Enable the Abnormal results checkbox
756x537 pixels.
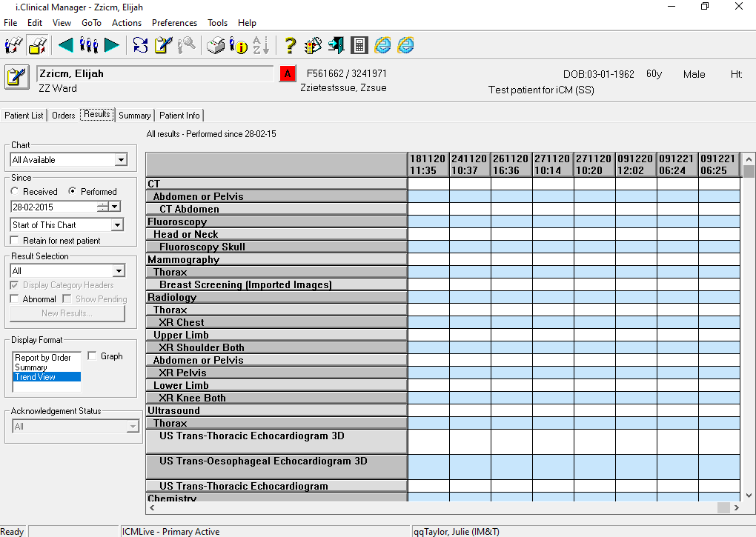(x=15, y=299)
